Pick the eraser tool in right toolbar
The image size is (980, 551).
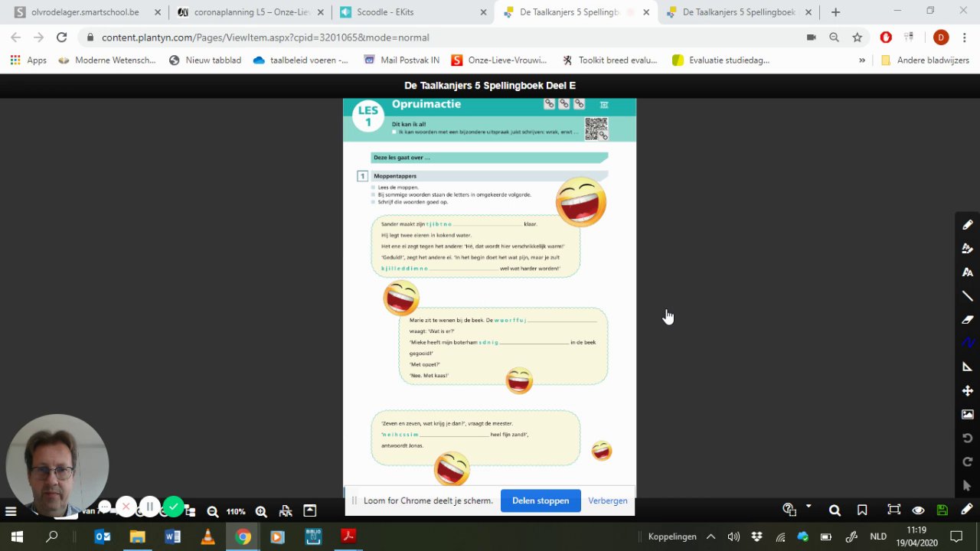pos(968,320)
